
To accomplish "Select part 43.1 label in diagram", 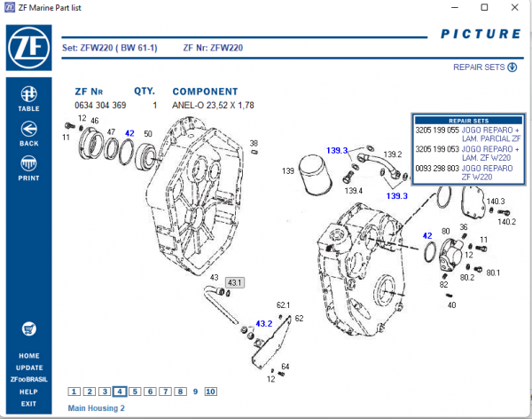I will tap(235, 282).
